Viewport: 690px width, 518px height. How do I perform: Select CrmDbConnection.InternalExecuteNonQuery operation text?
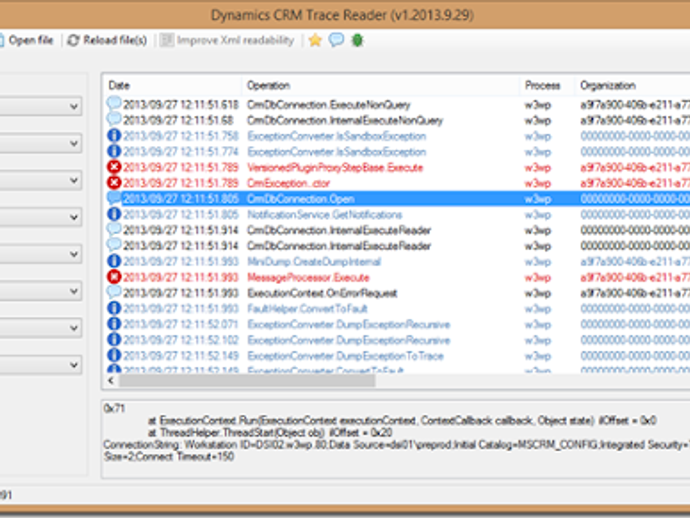coord(345,121)
